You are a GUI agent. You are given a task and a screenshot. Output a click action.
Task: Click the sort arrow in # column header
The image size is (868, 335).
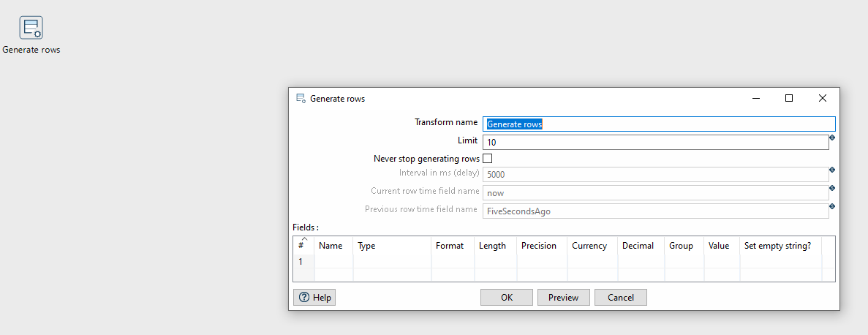pos(304,239)
